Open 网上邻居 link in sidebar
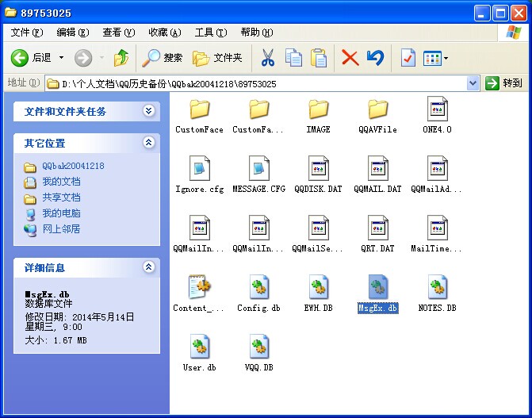 coord(61,229)
